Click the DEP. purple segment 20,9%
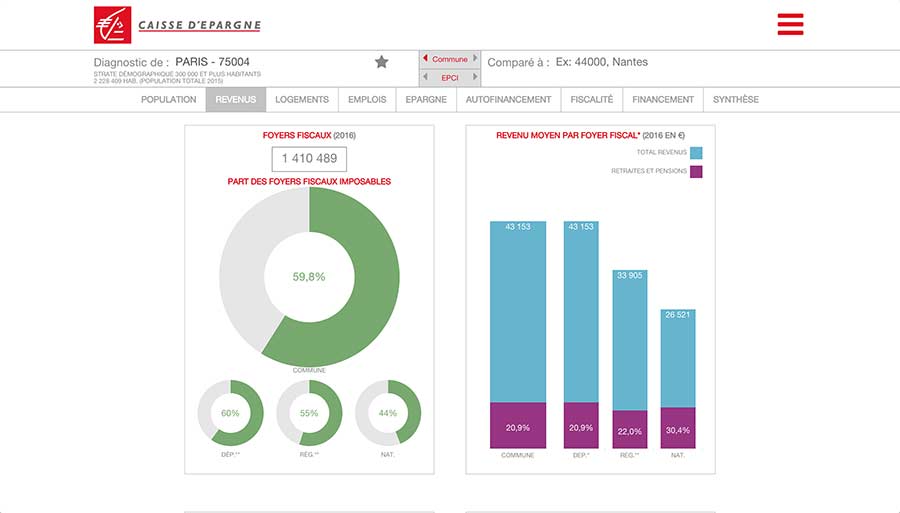This screenshot has width=900, height=513. pos(581,425)
